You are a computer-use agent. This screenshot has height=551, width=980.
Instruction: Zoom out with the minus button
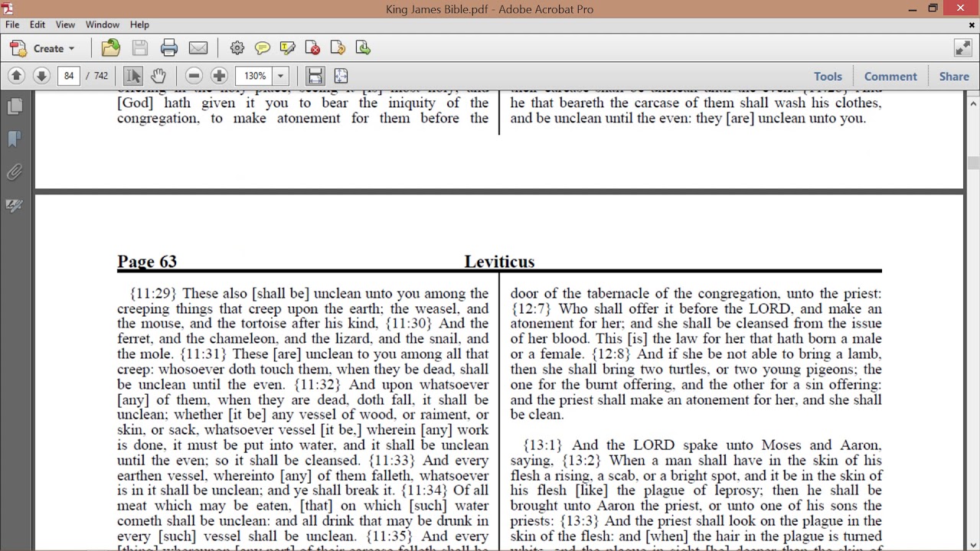point(194,76)
